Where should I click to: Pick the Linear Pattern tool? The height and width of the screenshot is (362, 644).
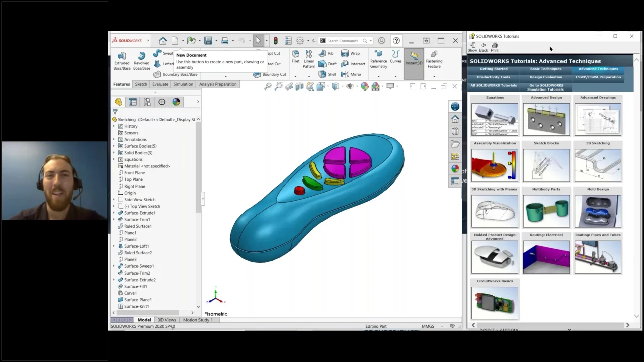point(309,59)
